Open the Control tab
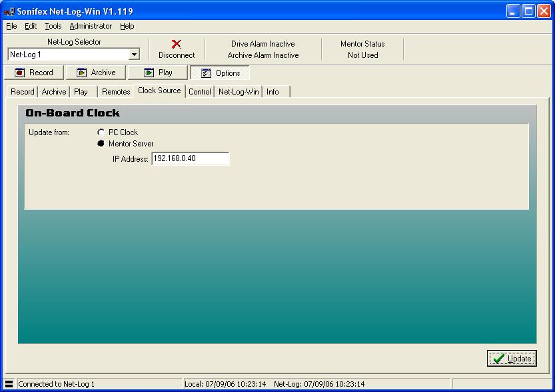Screen dimensions: 555x392 200,92
